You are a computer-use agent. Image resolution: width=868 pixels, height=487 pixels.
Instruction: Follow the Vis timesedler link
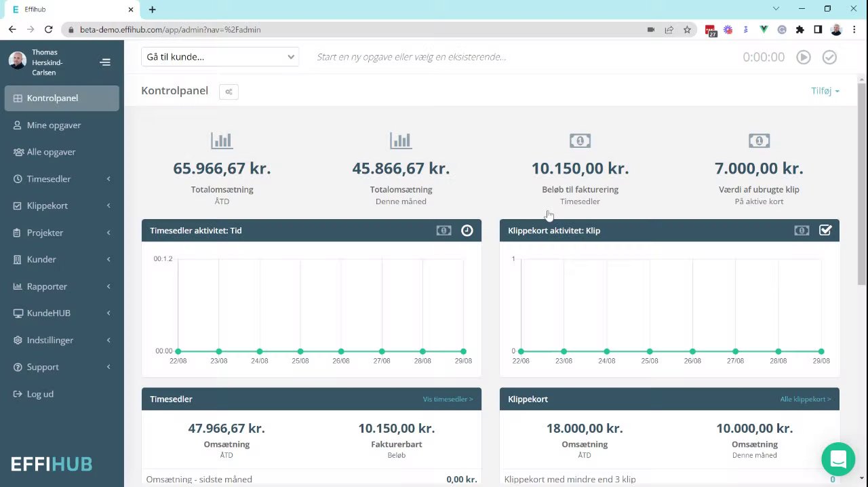pyautogui.click(x=448, y=400)
